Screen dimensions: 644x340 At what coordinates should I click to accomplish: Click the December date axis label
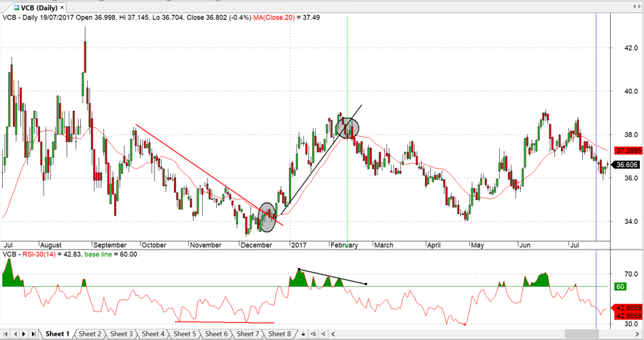256,245
